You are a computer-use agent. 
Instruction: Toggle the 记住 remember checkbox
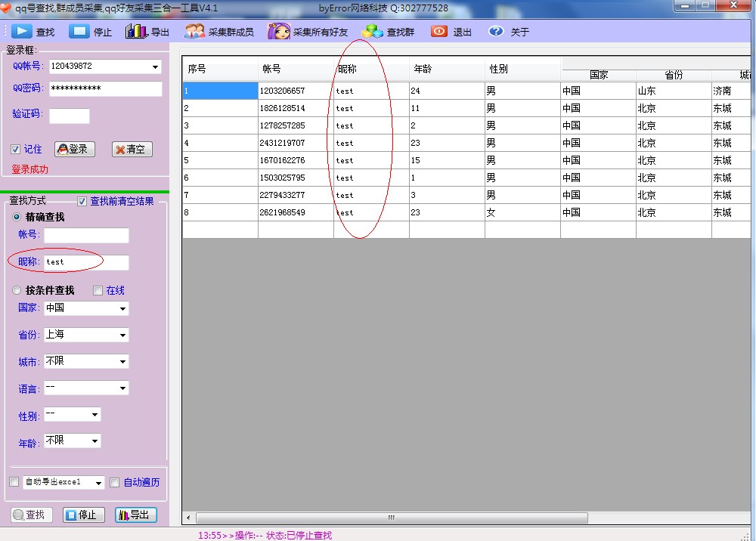pyautogui.click(x=15, y=150)
